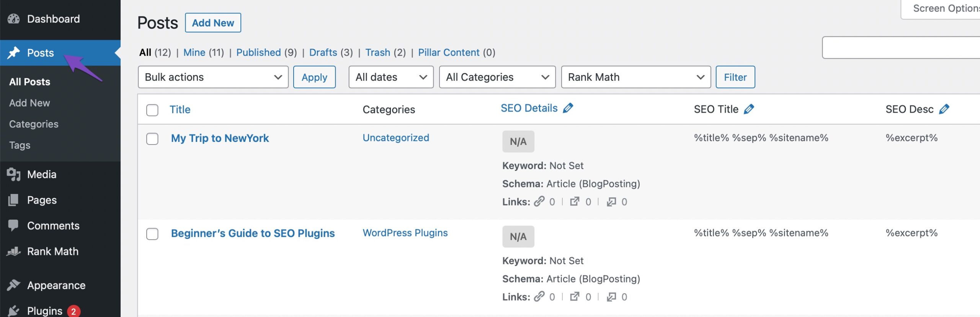Screen dimensions: 980x317
Task: Check the Beginner's Guide to SEO Plugins checkbox
Action: click(152, 234)
